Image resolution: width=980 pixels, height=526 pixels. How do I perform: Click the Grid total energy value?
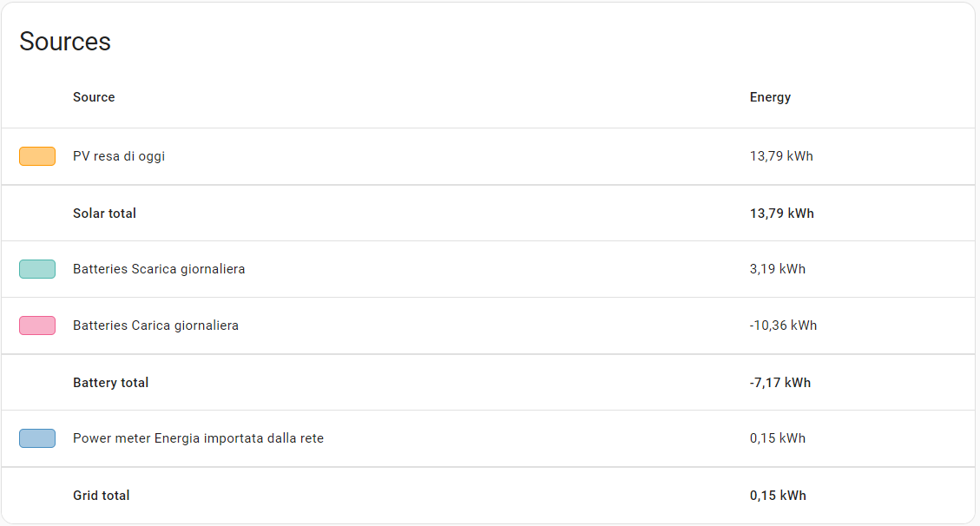[778, 495]
